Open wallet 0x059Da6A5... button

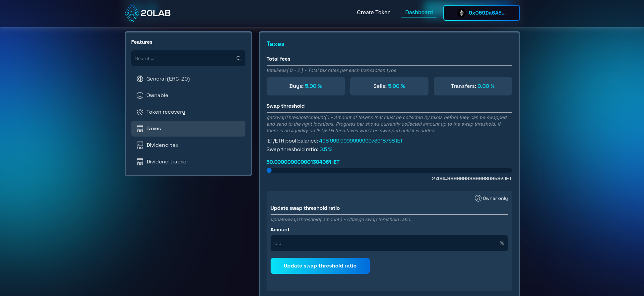pos(482,13)
